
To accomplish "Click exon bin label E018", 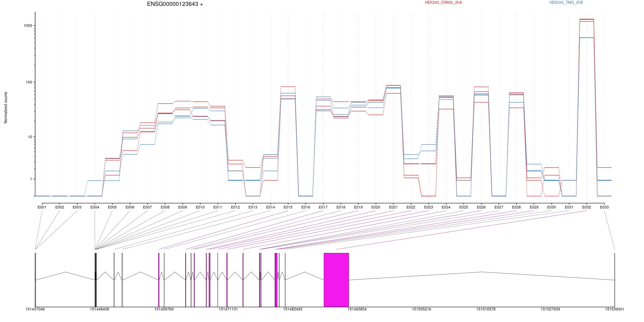I will coord(341,207).
